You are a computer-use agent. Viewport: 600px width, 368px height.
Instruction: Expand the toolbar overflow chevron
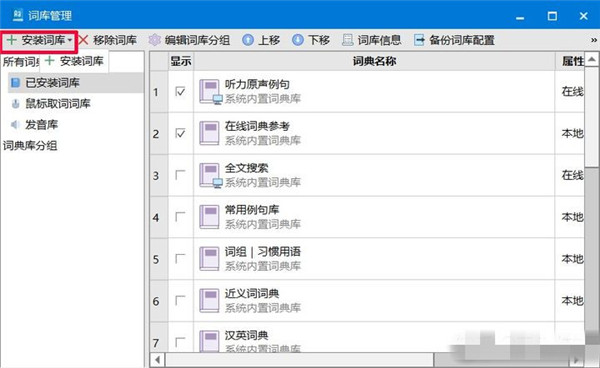pos(593,40)
